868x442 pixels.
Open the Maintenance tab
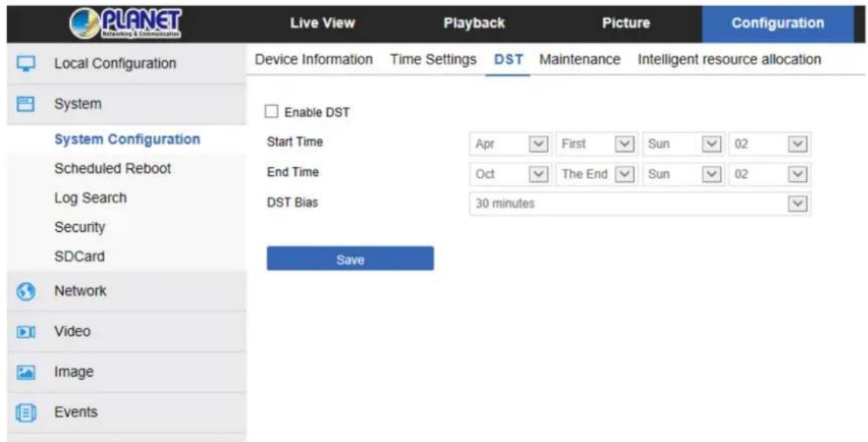[579, 59]
